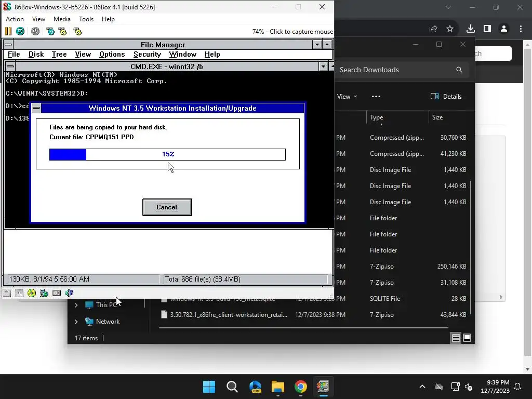Send Ctrl+Alt+Del via 86Box toolbar
The width and height of the screenshot is (532, 399).
click(50, 32)
